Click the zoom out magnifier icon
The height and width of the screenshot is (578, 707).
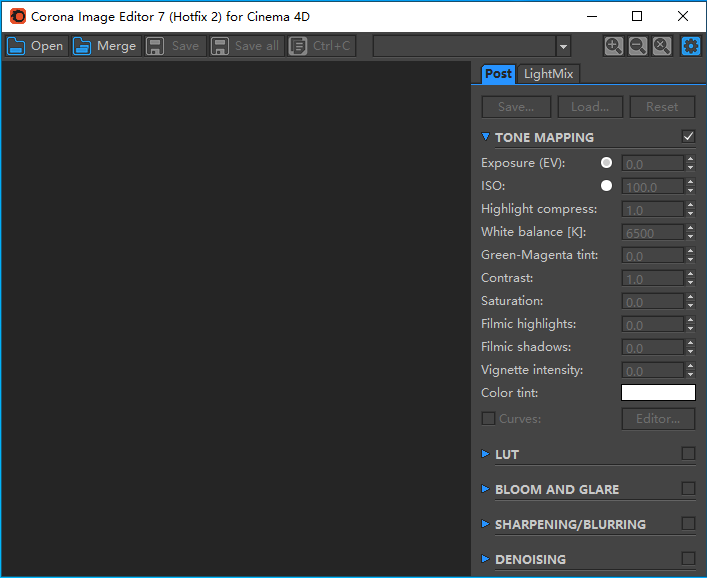pyautogui.click(x=637, y=46)
